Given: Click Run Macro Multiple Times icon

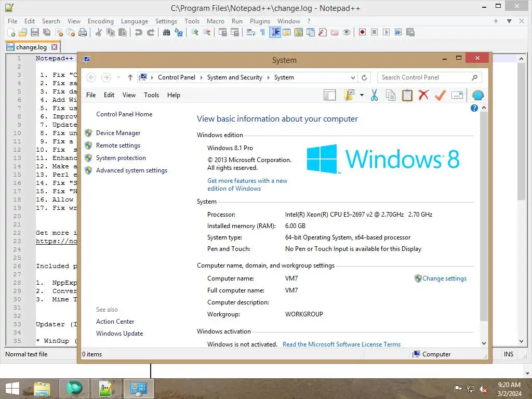Looking at the screenshot, I should pos(398,32).
